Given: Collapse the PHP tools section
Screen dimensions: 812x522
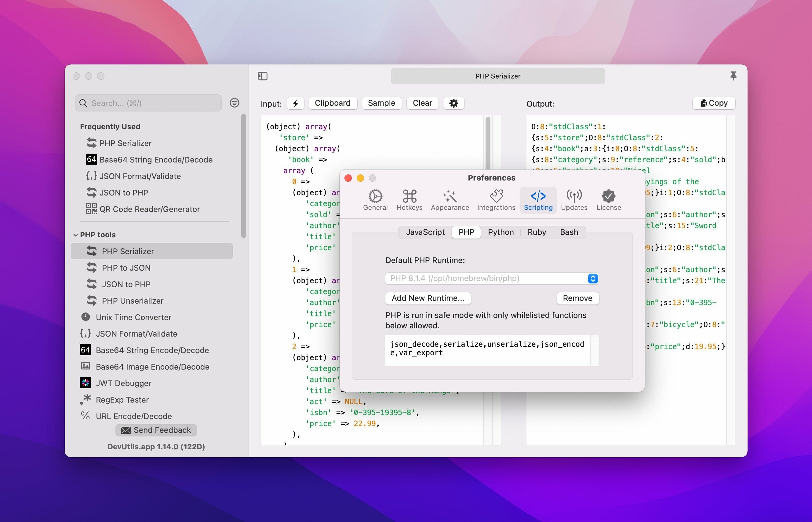Looking at the screenshot, I should [75, 235].
